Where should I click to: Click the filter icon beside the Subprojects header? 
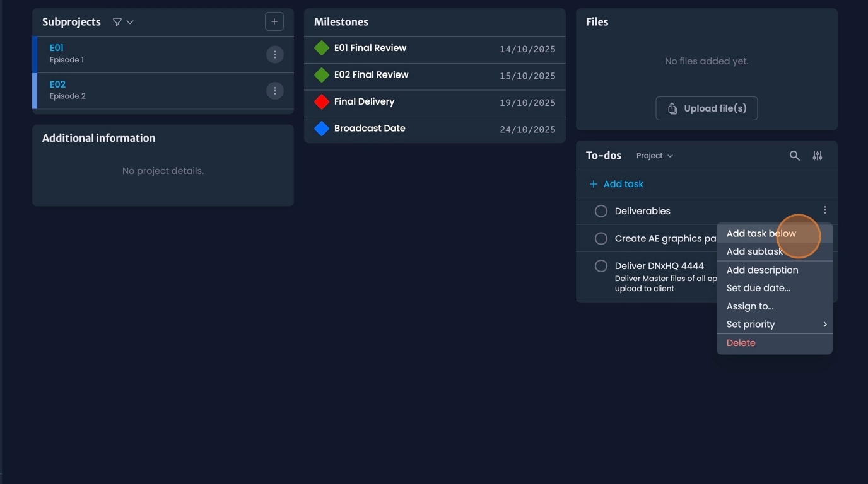pyautogui.click(x=117, y=21)
